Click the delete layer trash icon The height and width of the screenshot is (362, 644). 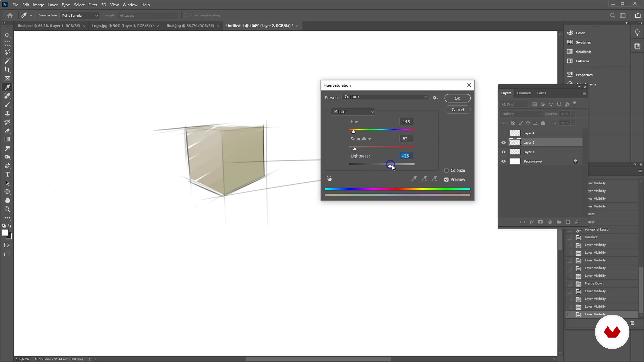coord(577,222)
